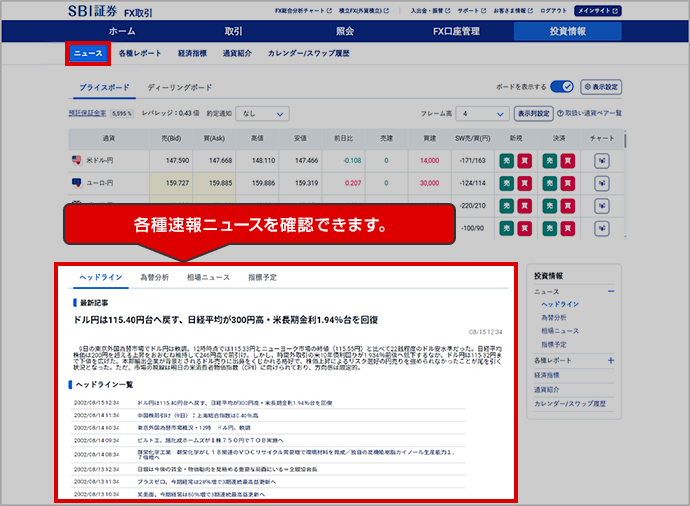The width and height of the screenshot is (690, 506).
Task: Click new sell button in -220/210 row
Action: [x=506, y=206]
